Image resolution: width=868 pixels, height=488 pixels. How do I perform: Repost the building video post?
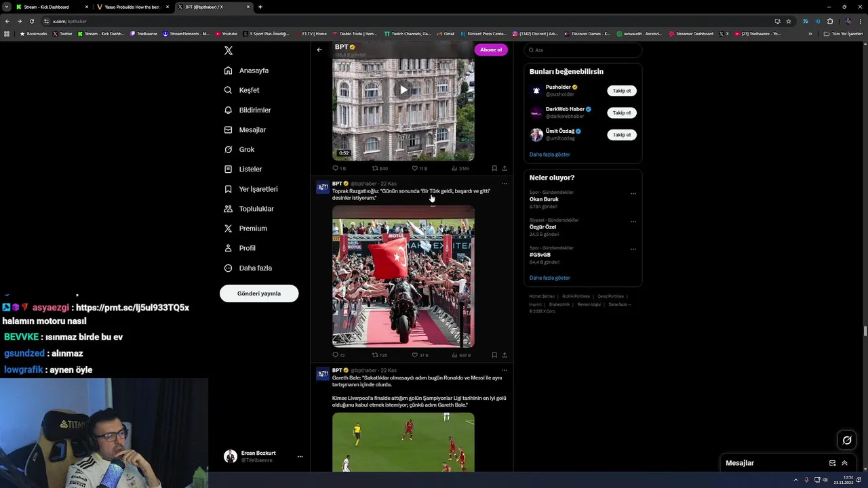380,168
